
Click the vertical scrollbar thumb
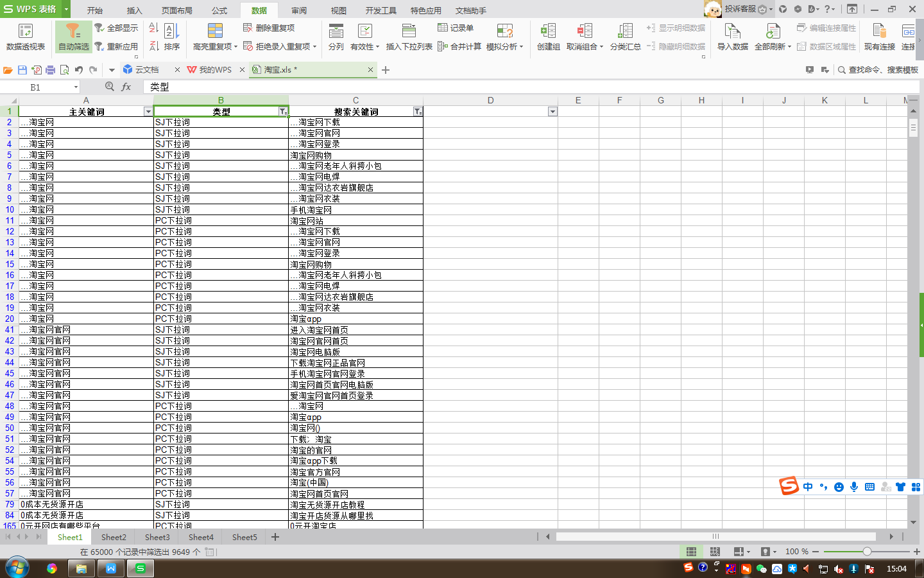click(x=913, y=128)
